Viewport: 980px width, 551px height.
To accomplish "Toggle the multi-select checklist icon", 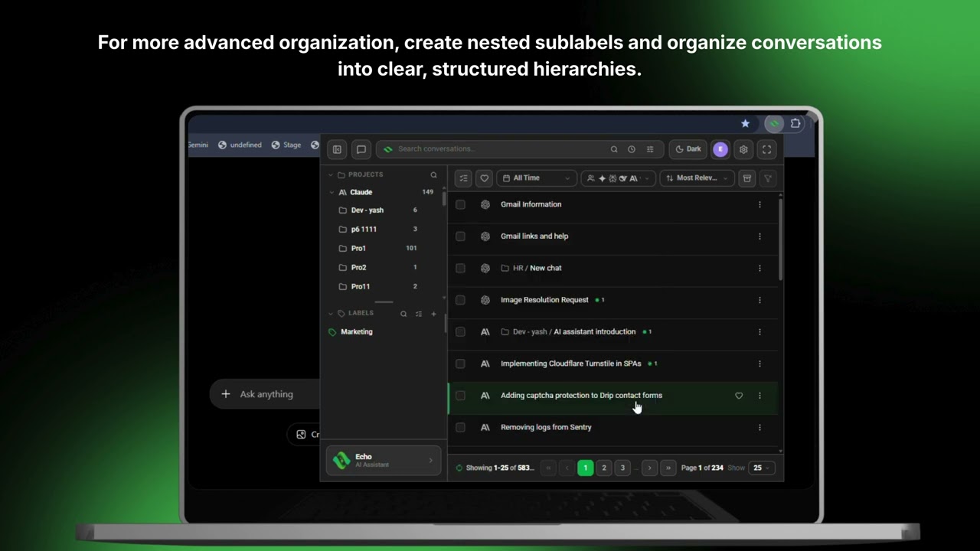I will click(x=463, y=178).
